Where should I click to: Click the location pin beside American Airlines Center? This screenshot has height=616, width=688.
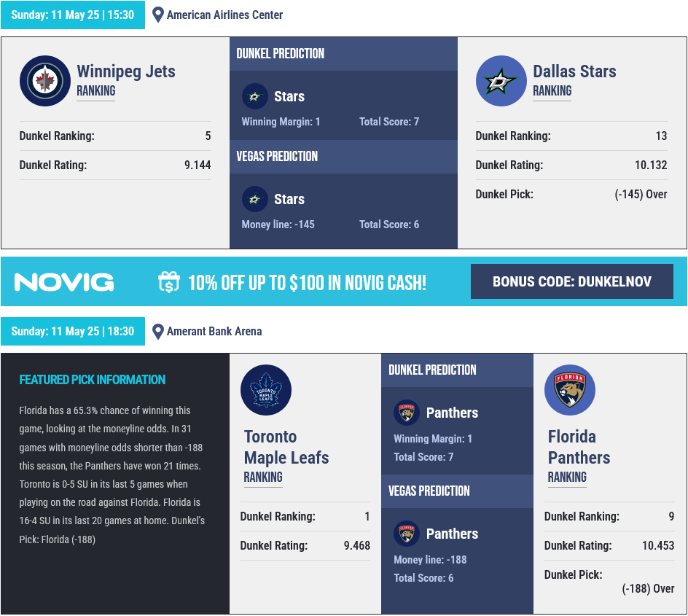[158, 15]
